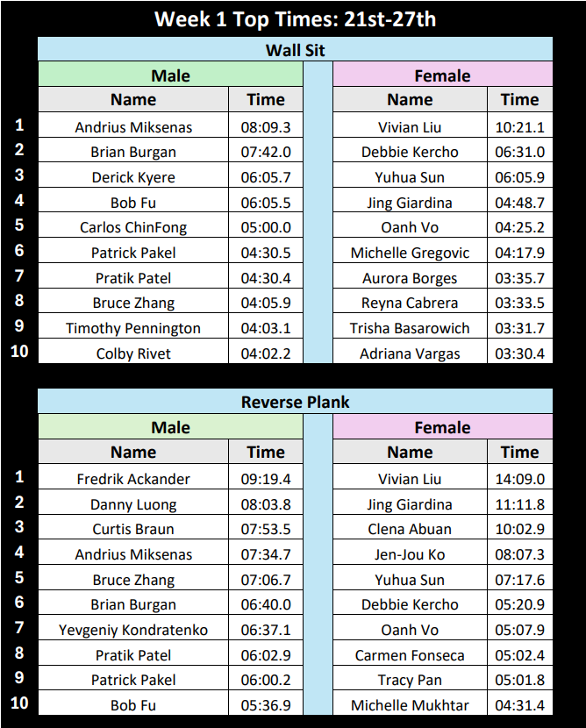Viewport: 586px width, 728px height.
Task: Click the Clena Abuan name cell
Action: pos(410,529)
